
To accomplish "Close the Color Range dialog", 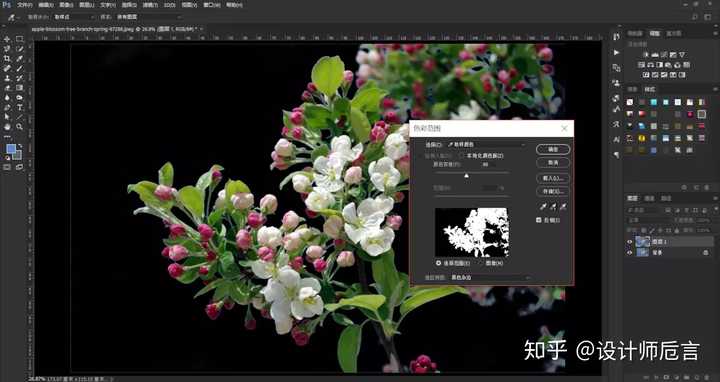I will pyautogui.click(x=564, y=129).
